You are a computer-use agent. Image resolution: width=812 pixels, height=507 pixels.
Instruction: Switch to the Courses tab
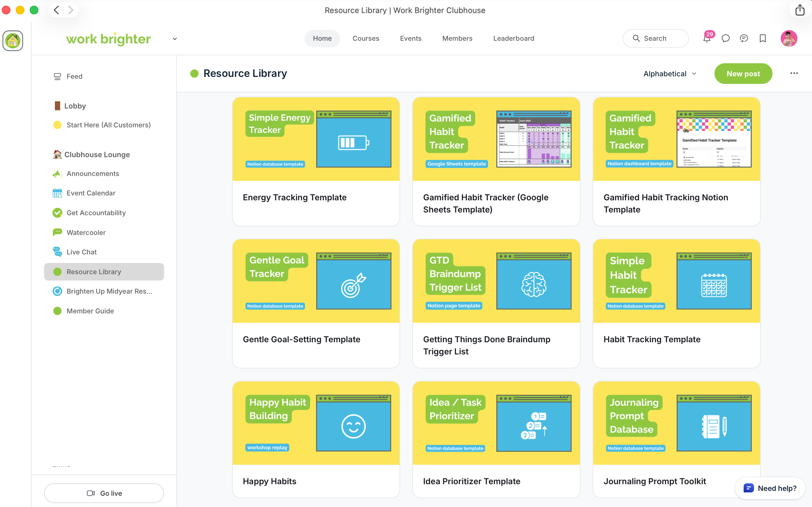366,39
